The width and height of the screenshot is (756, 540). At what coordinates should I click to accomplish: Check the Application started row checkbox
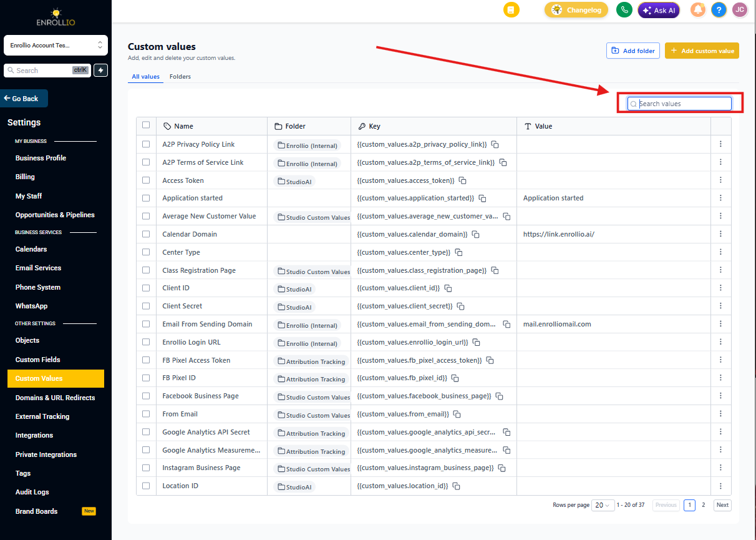(x=146, y=198)
